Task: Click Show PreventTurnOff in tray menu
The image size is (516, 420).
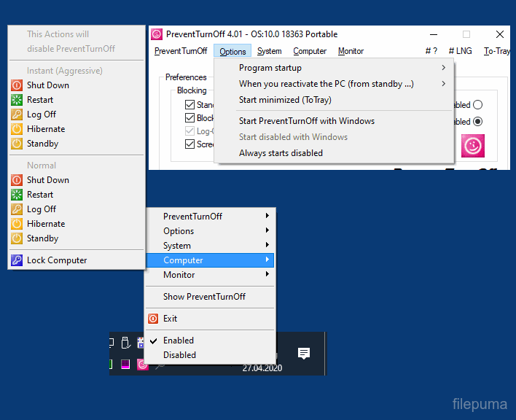Action: (204, 297)
